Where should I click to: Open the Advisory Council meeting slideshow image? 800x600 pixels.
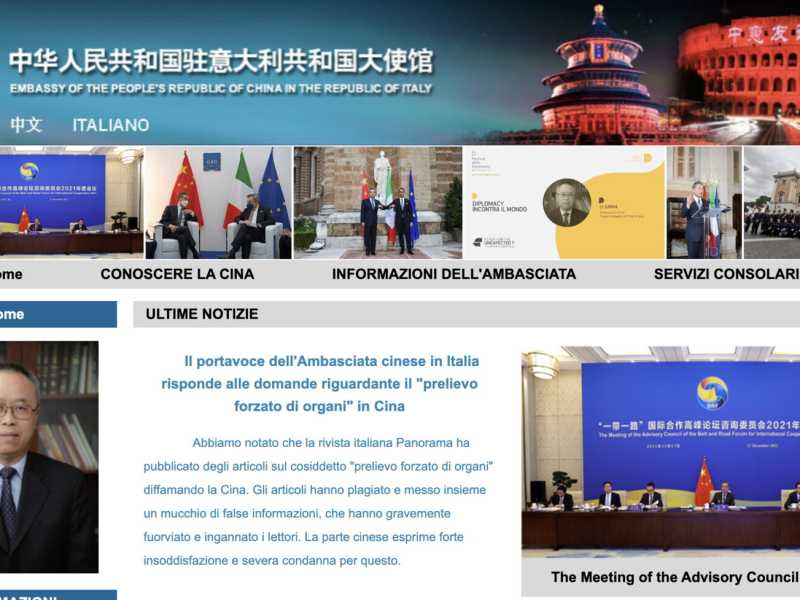(661, 452)
